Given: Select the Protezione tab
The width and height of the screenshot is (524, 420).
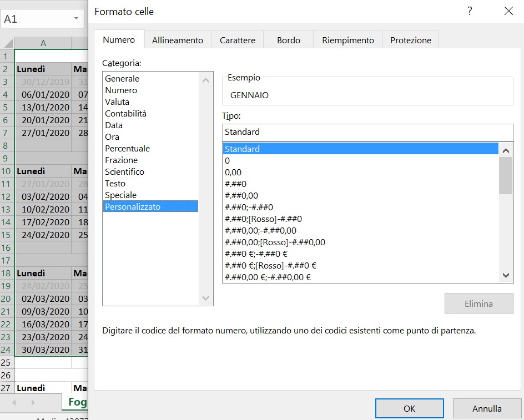Looking at the screenshot, I should 411,41.
